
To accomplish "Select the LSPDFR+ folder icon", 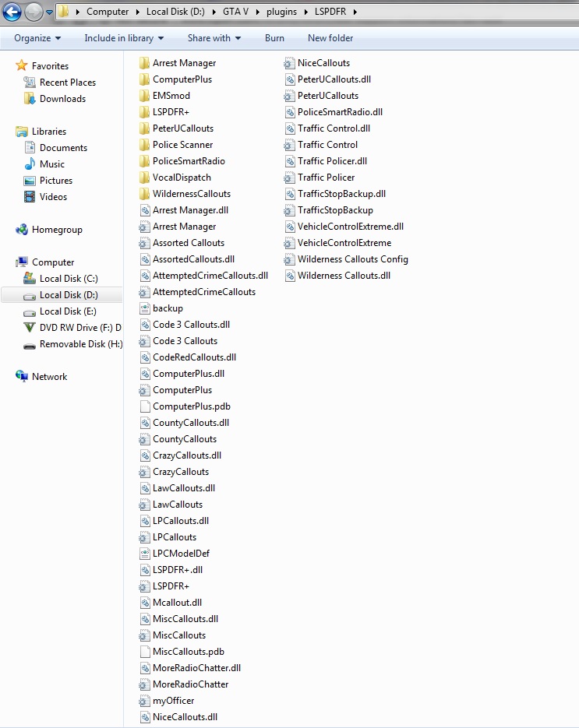I will (x=144, y=112).
